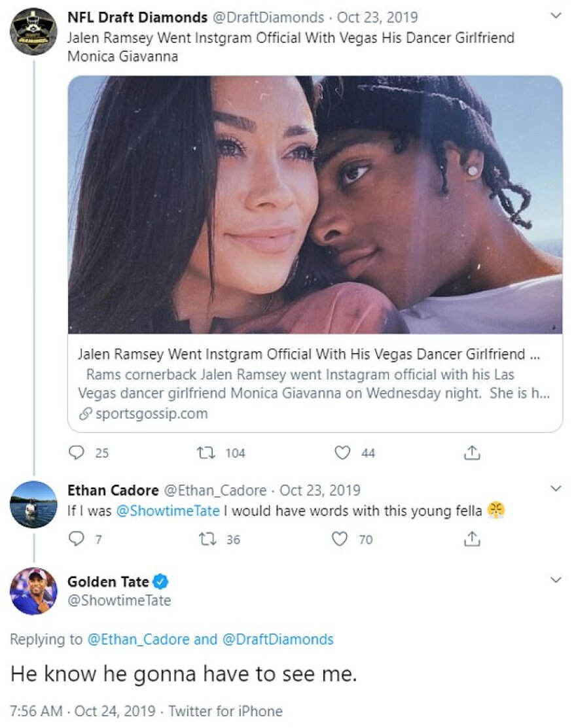Click the @ShowtimeTate mention in Ethan's tweet
576x728 pixels.
tap(167, 511)
